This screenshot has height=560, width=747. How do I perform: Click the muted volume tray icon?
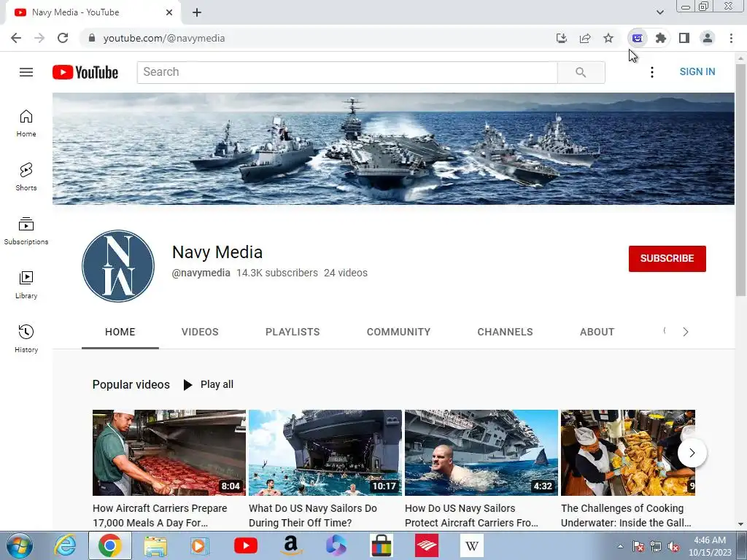[x=673, y=547]
